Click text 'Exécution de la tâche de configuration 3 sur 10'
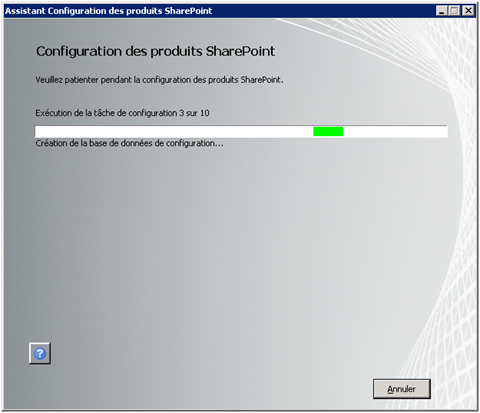 point(122,113)
